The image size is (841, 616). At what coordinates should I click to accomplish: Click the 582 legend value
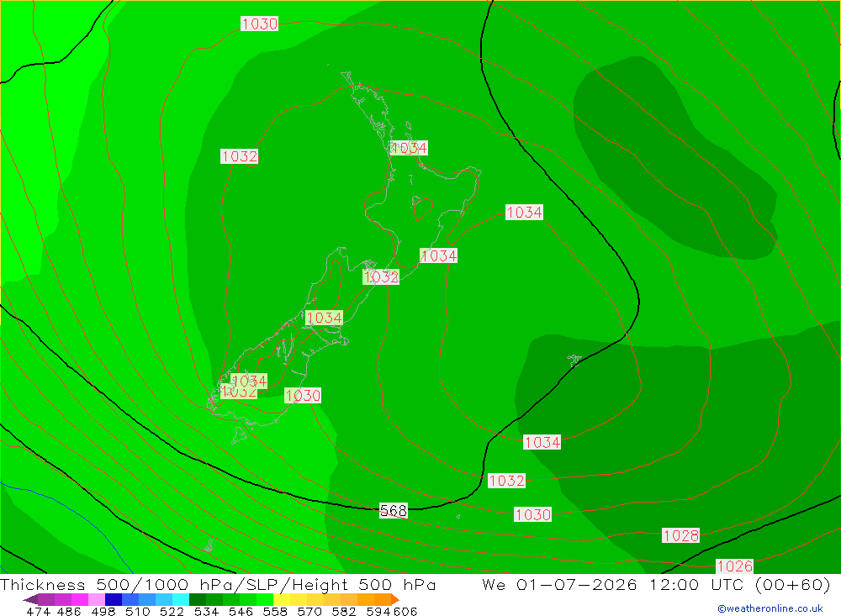pyautogui.click(x=344, y=612)
